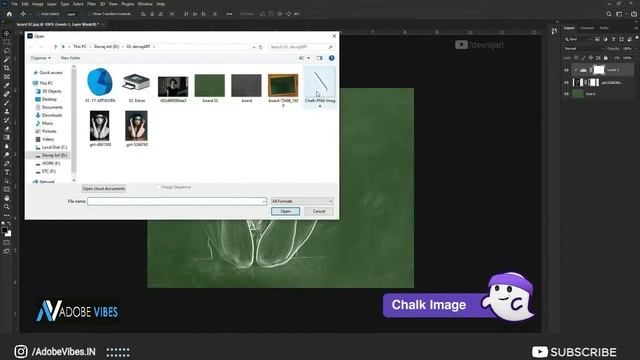Screen dimensions: 640x360
Task: Select the Hand tool
Action: 7,198
